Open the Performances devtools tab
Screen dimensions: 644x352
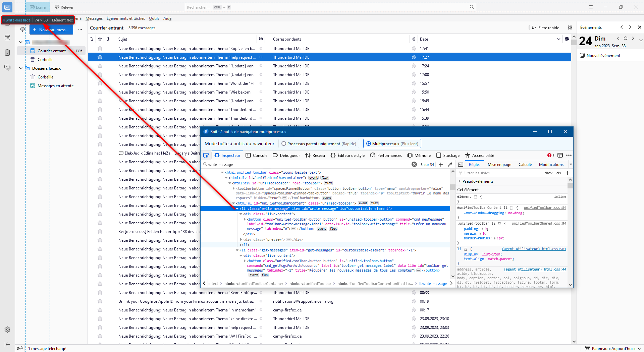(x=386, y=155)
